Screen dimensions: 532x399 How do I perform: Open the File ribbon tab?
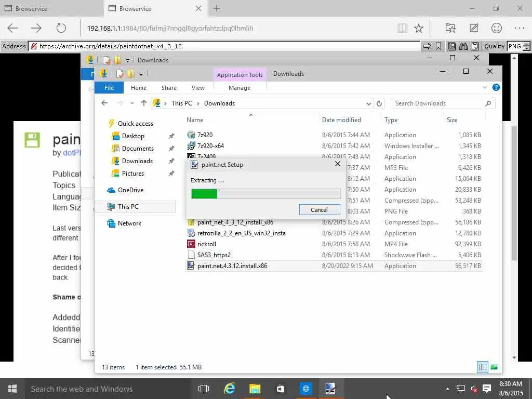click(109, 87)
